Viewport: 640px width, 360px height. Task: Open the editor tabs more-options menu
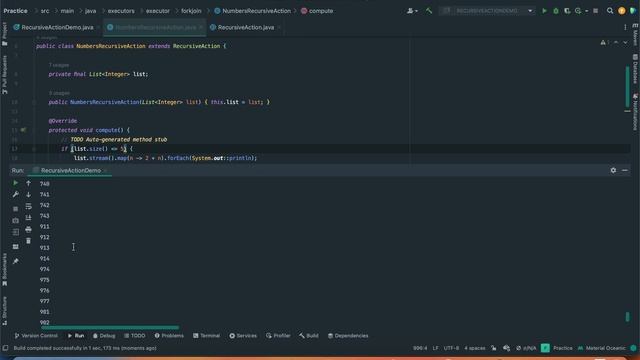pos(625,27)
